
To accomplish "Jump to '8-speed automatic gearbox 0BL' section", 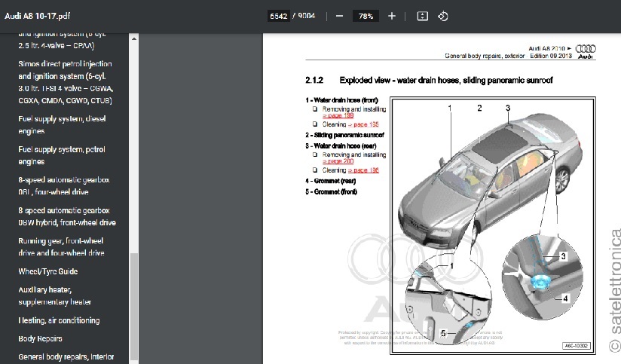I will [x=64, y=186].
